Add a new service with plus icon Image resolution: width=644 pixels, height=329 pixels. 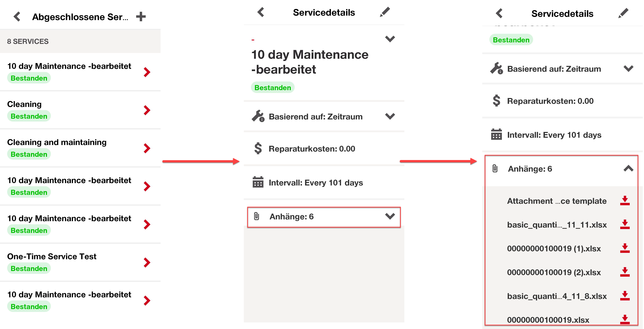pos(141,17)
